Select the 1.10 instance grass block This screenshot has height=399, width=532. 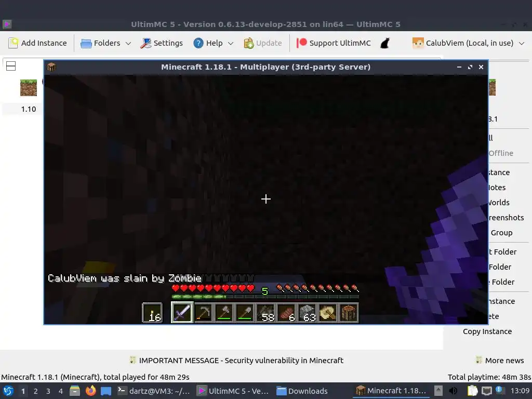tap(29, 88)
